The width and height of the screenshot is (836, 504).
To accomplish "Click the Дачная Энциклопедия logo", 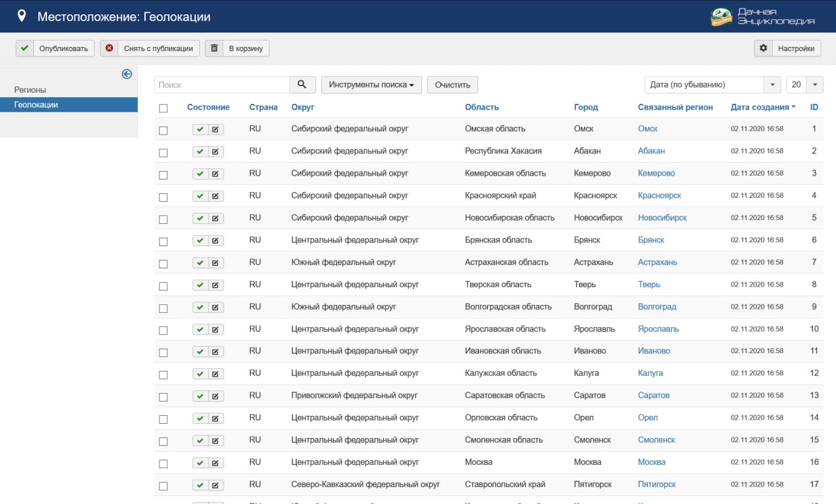I will pos(762,16).
